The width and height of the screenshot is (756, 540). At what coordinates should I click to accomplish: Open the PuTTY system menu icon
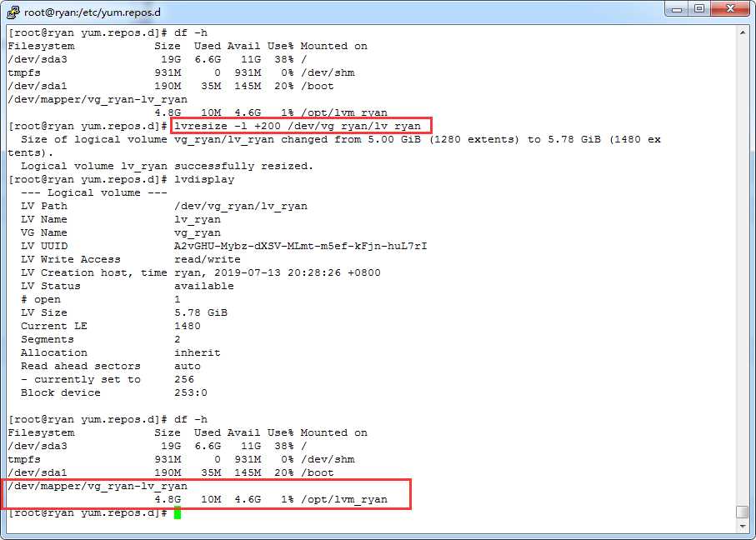[13, 12]
